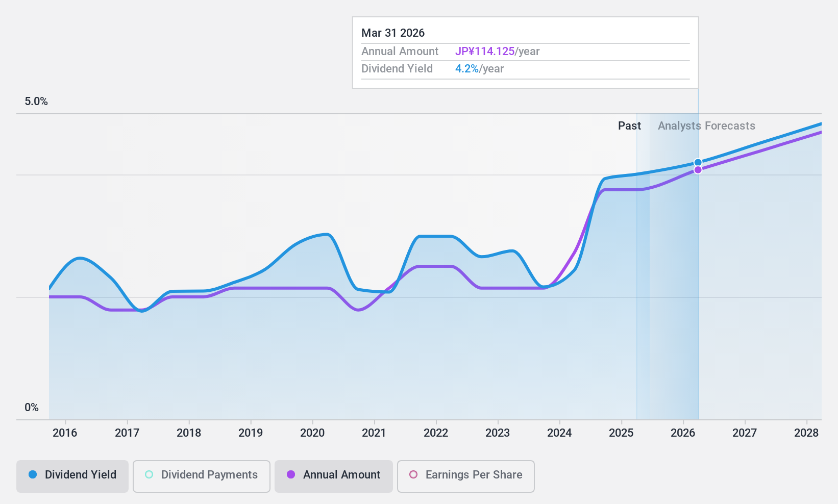The image size is (838, 504).
Task: Click the 2028 x-axis label
Action: [806, 433]
